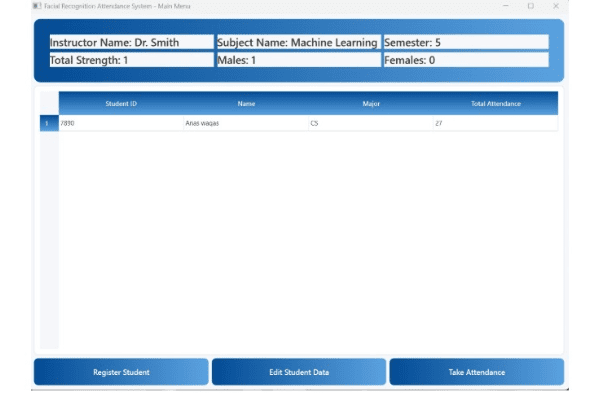Click the Register Student button
The image size is (597, 393).
(121, 372)
